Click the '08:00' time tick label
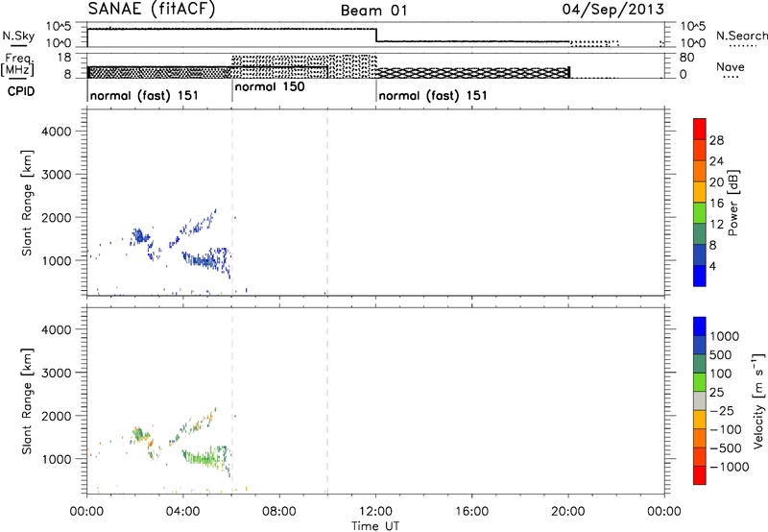The height and width of the screenshot is (532, 768). (279, 512)
